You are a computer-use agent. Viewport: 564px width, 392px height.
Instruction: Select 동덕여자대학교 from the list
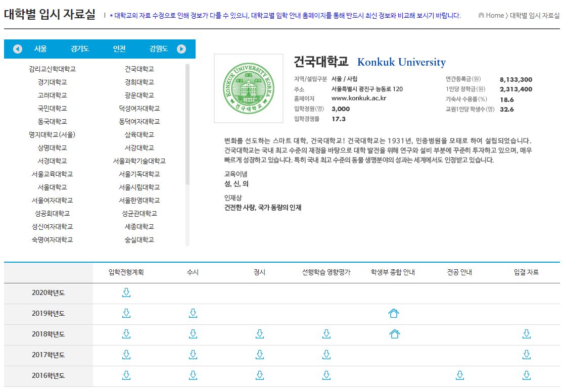pos(139,122)
